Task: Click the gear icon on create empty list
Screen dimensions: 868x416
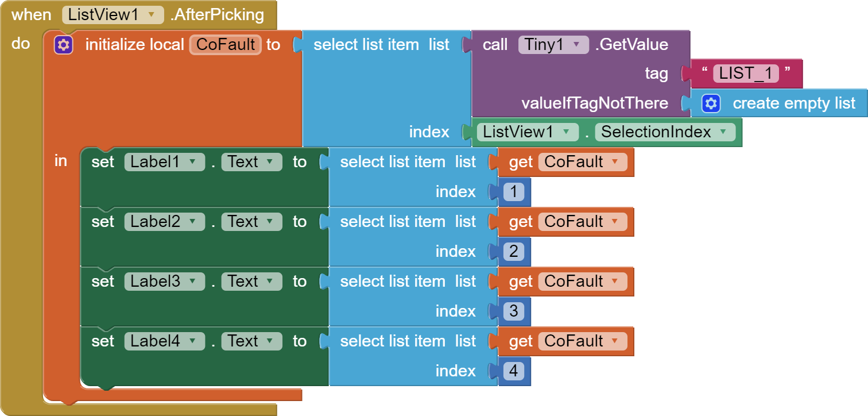Action: tap(711, 103)
